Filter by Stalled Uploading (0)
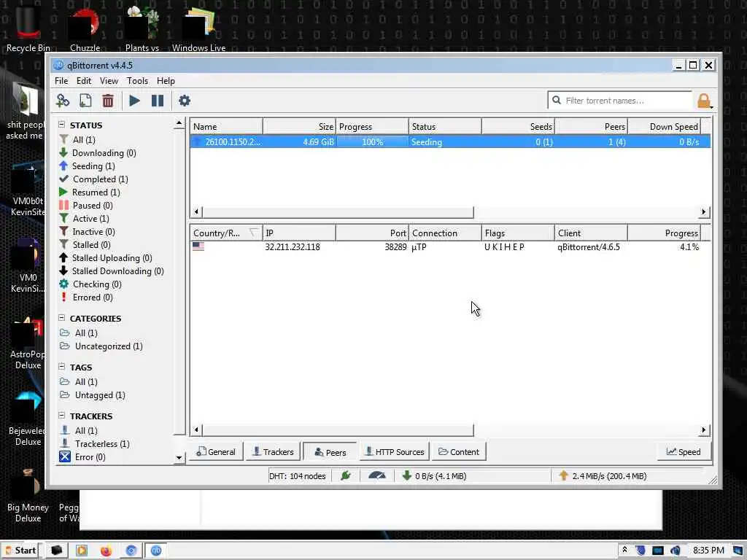The height and width of the screenshot is (560, 747). pos(105,257)
